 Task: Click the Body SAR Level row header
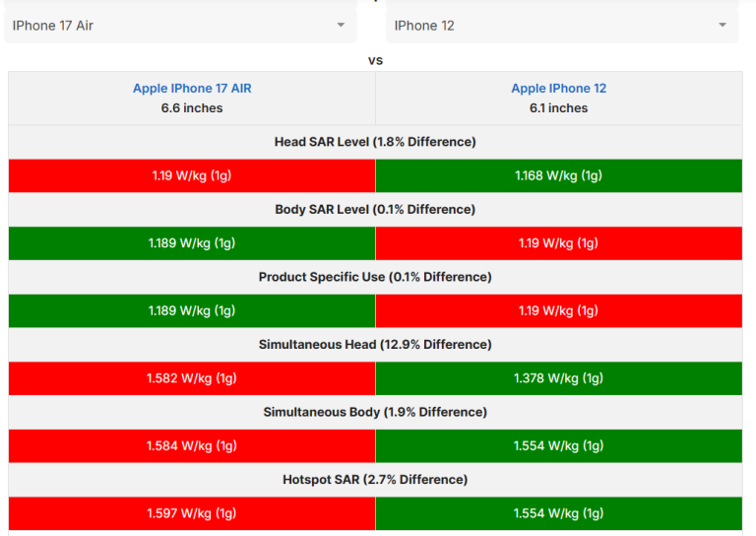(375, 209)
